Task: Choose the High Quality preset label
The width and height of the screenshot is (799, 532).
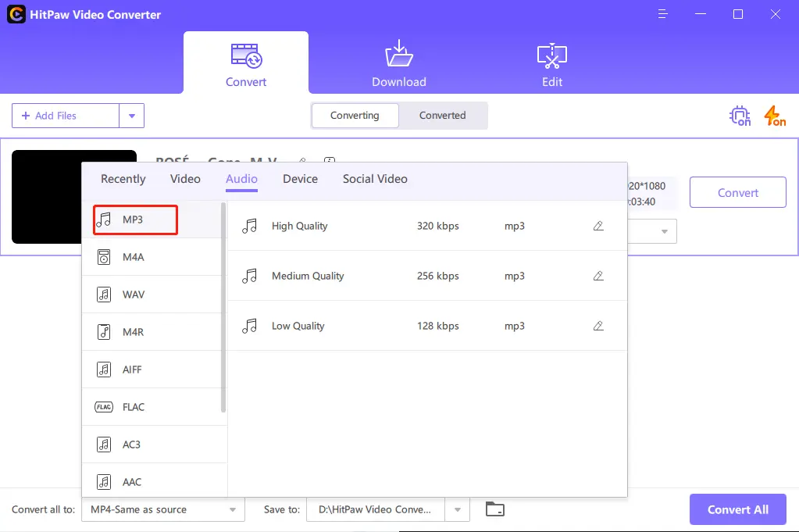Action: click(x=300, y=226)
